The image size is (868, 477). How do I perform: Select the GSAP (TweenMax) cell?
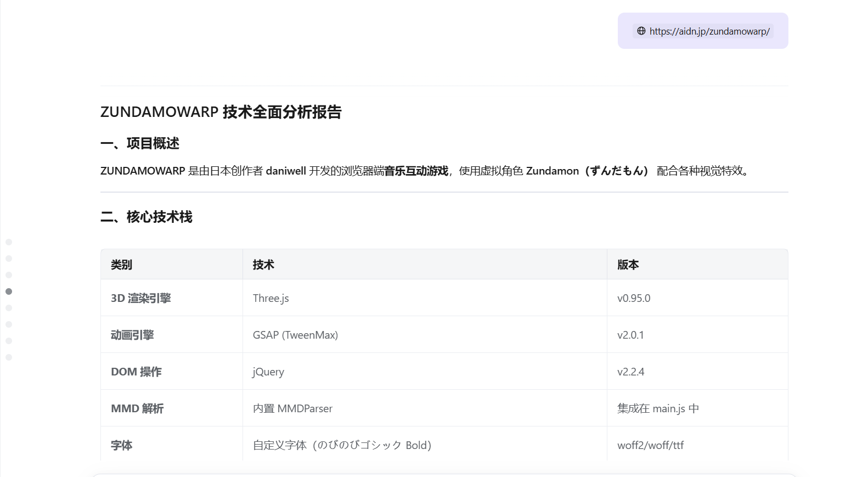pyautogui.click(x=295, y=335)
